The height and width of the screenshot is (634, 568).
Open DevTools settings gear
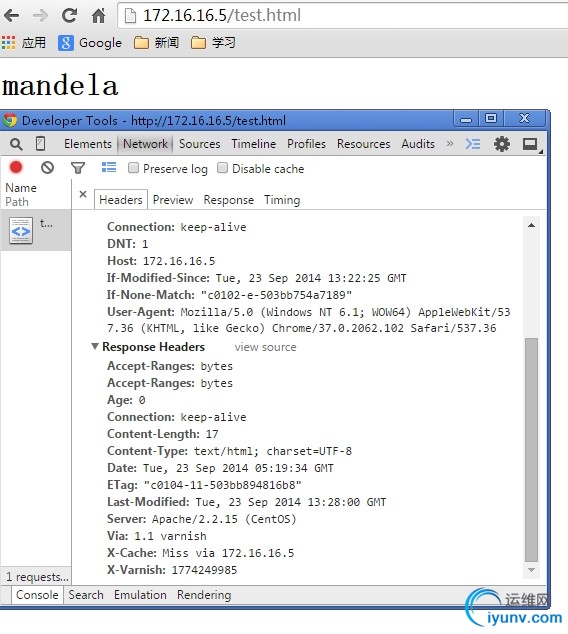point(502,144)
